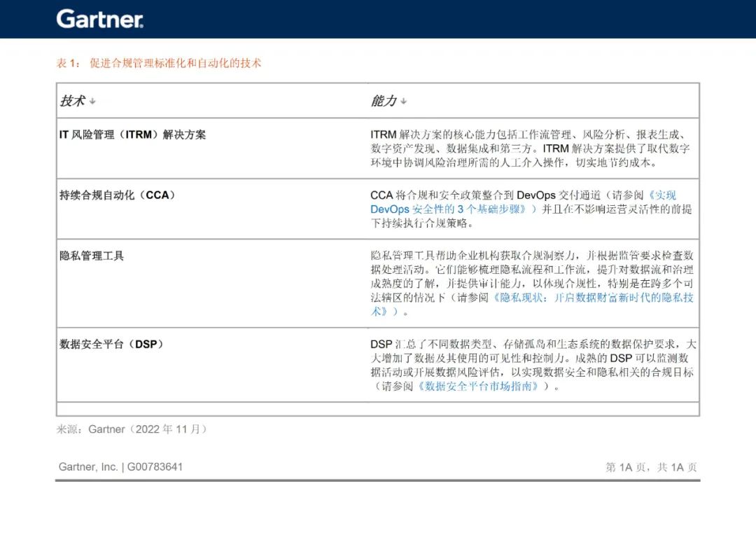Open the 数据安全平台市场指南 link
The height and width of the screenshot is (535, 756).
478,387
